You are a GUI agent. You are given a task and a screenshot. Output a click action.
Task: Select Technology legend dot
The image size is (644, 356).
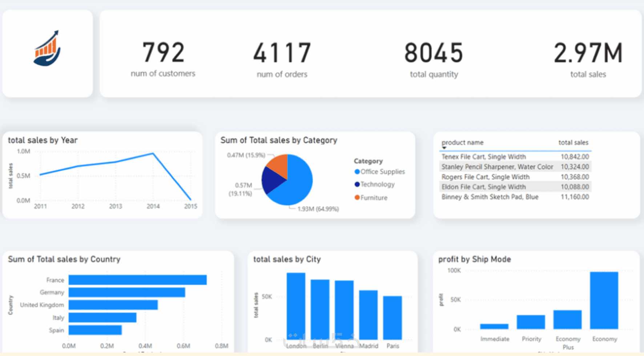point(357,184)
